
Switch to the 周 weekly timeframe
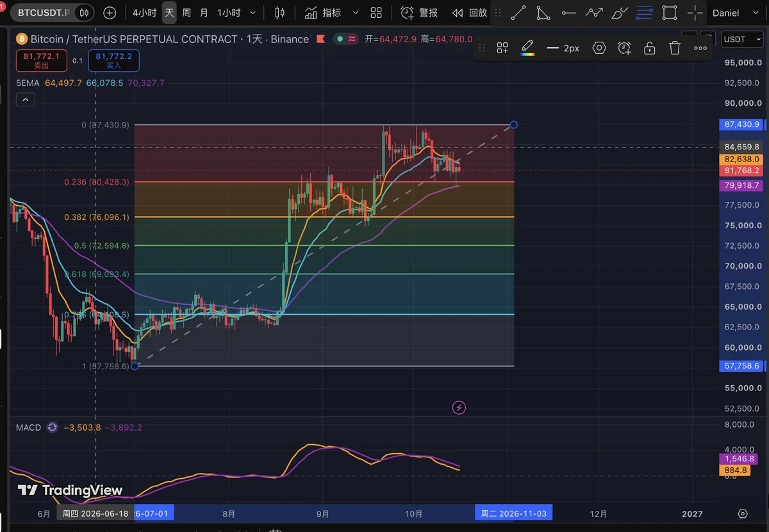pos(186,13)
